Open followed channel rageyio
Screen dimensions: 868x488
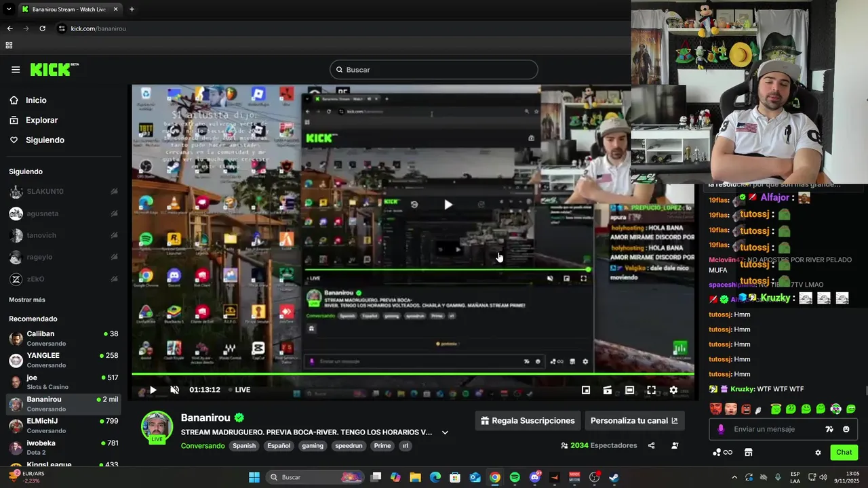pos(64,257)
